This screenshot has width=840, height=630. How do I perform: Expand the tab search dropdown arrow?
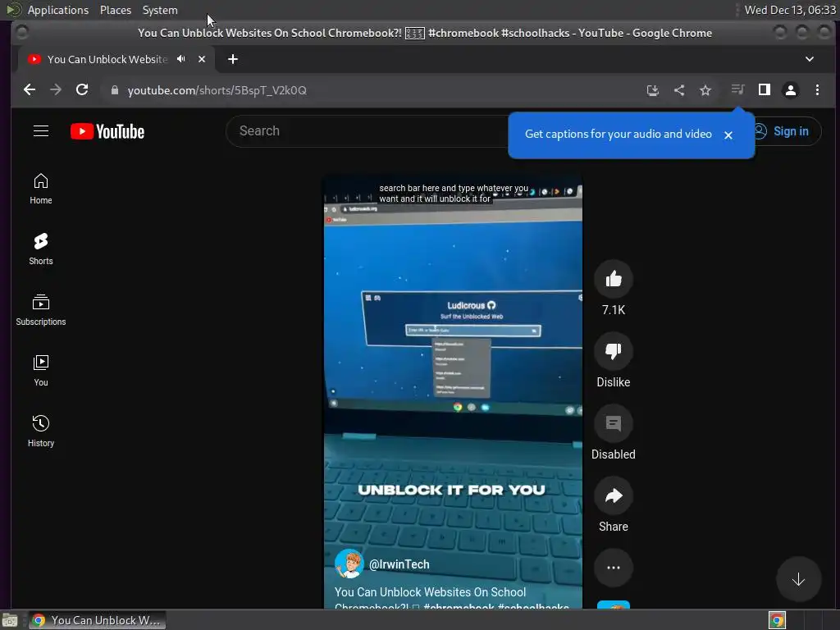(x=810, y=59)
